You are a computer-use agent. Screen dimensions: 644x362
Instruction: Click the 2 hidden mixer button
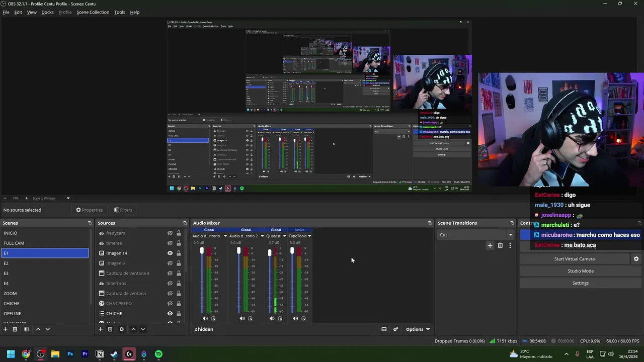click(204, 329)
